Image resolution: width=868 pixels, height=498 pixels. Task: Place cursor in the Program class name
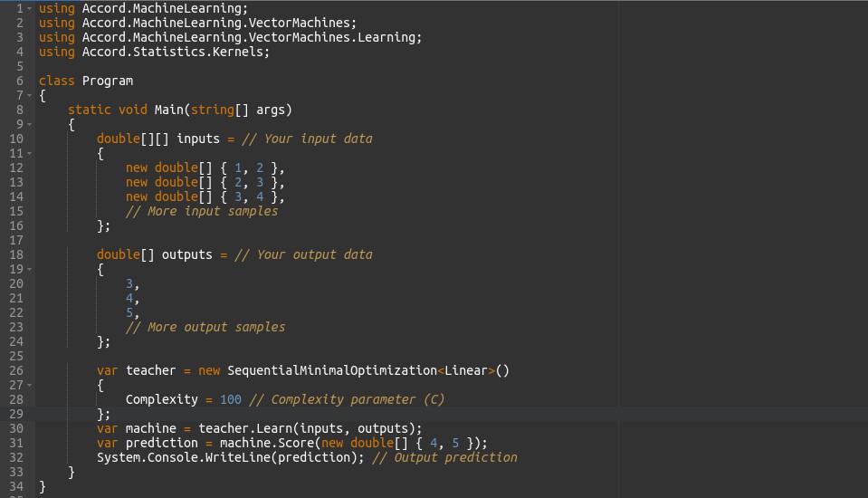tap(107, 81)
